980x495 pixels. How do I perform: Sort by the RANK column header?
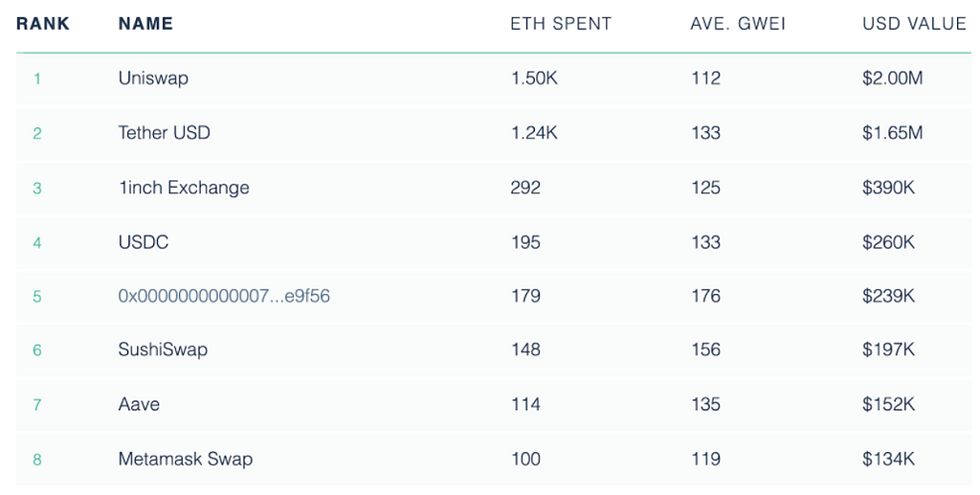[x=43, y=24]
